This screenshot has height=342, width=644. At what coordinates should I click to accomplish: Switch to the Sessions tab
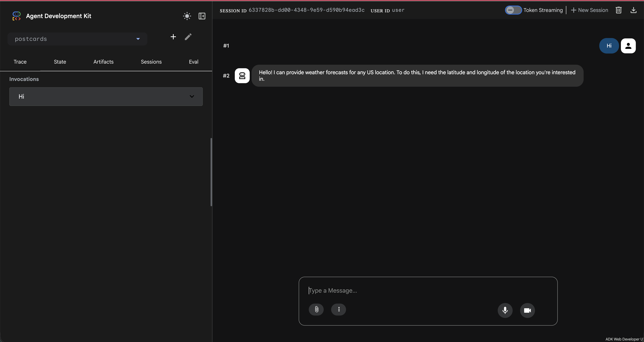(x=151, y=62)
